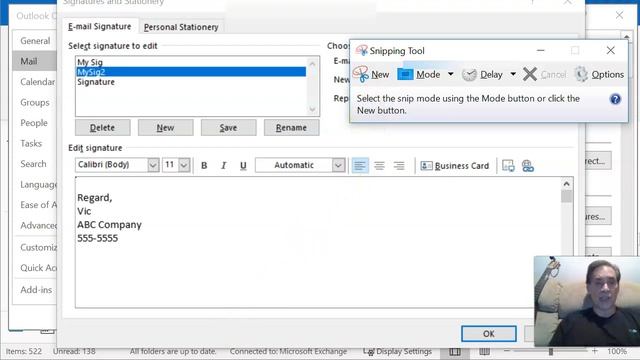Align signature text right
640x360 pixels.
pos(399,165)
